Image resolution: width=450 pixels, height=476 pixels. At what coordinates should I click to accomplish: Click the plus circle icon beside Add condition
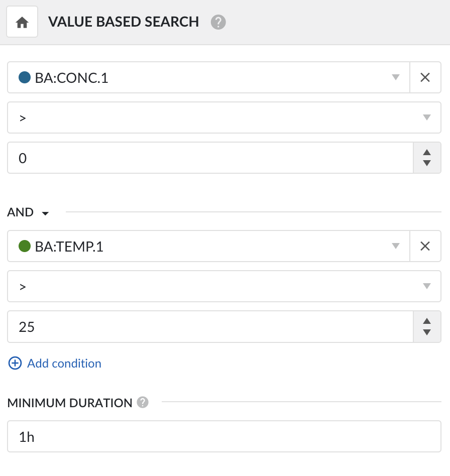pos(15,364)
